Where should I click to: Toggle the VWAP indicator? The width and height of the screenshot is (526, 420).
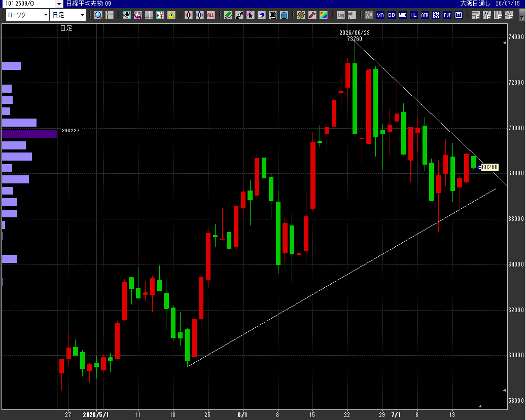tap(369, 15)
